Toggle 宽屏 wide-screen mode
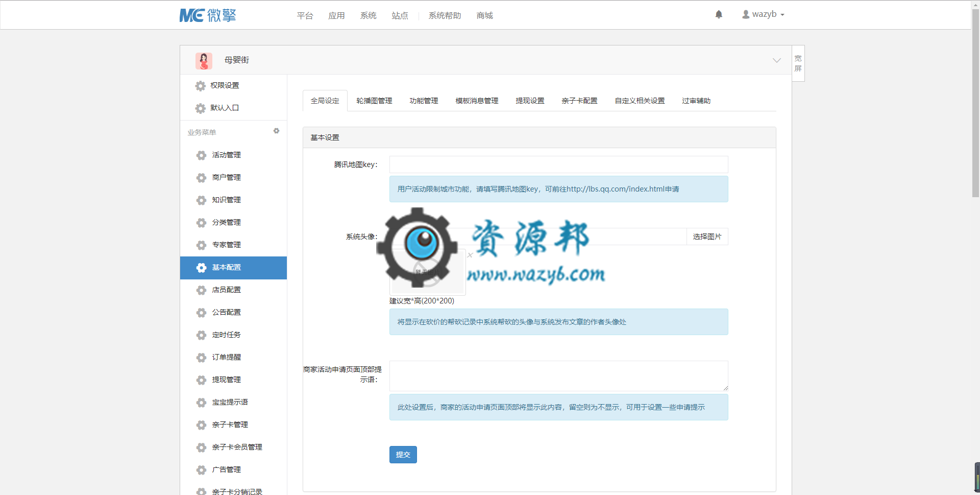This screenshot has width=980, height=495. [798, 63]
